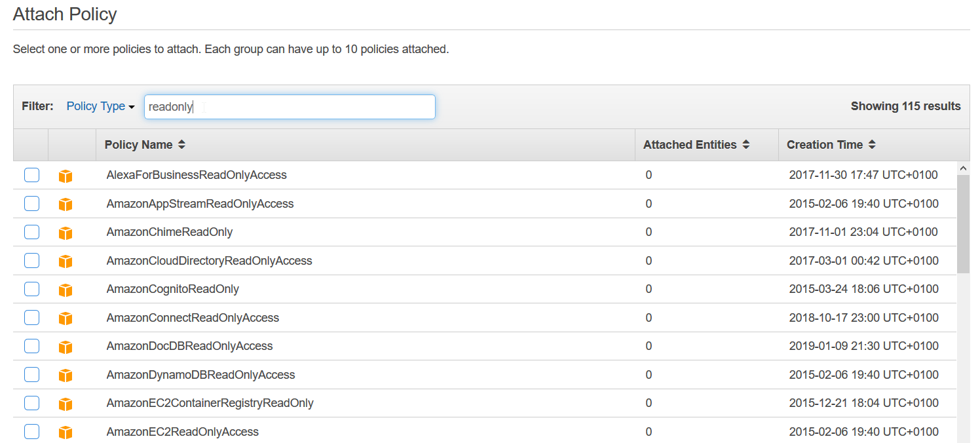Screen dimensions: 980x443
Task: Click the orange icon for AmazonConnectReadOnlyAccess
Action: click(x=65, y=318)
